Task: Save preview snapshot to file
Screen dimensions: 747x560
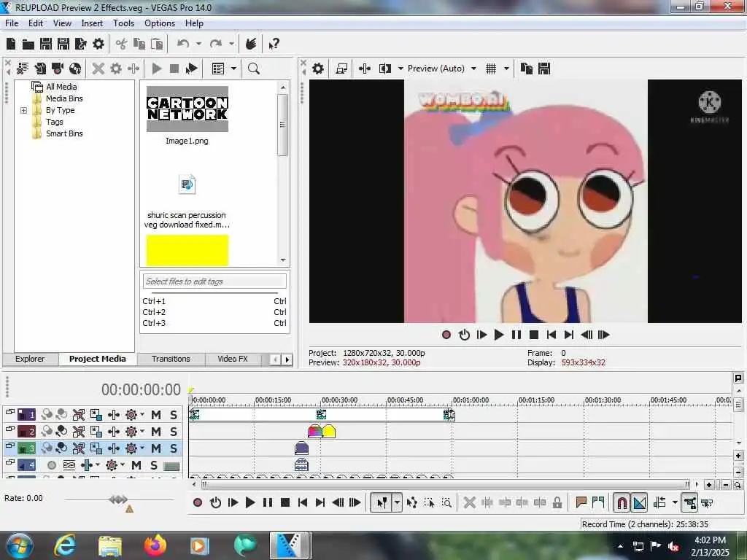Action: pyautogui.click(x=544, y=69)
